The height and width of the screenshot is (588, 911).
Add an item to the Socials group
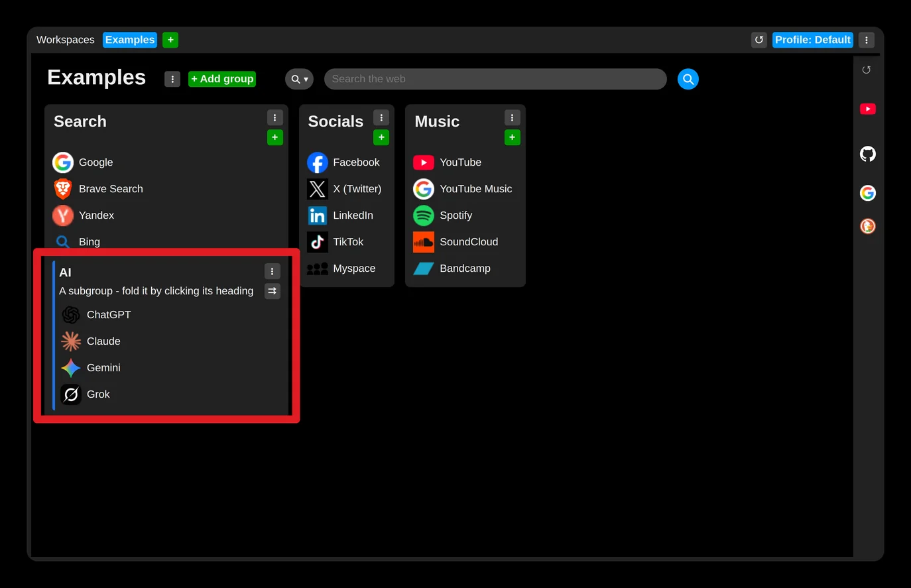click(381, 137)
